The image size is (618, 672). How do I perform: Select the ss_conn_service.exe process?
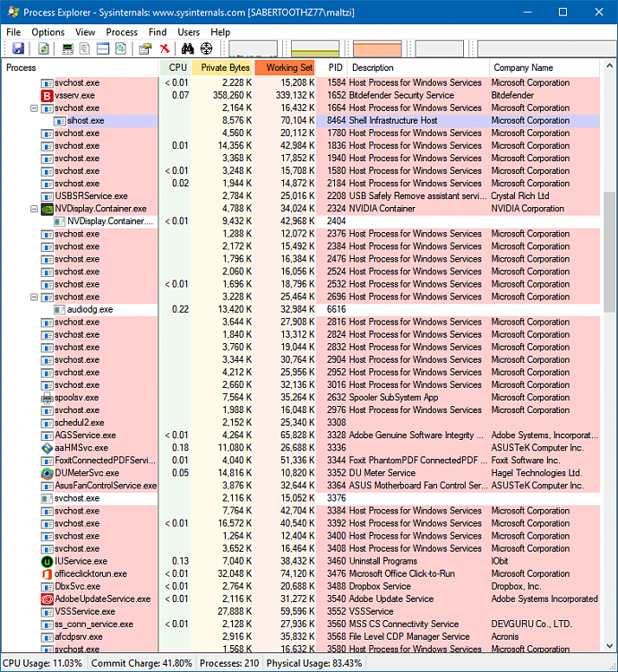coord(301,625)
